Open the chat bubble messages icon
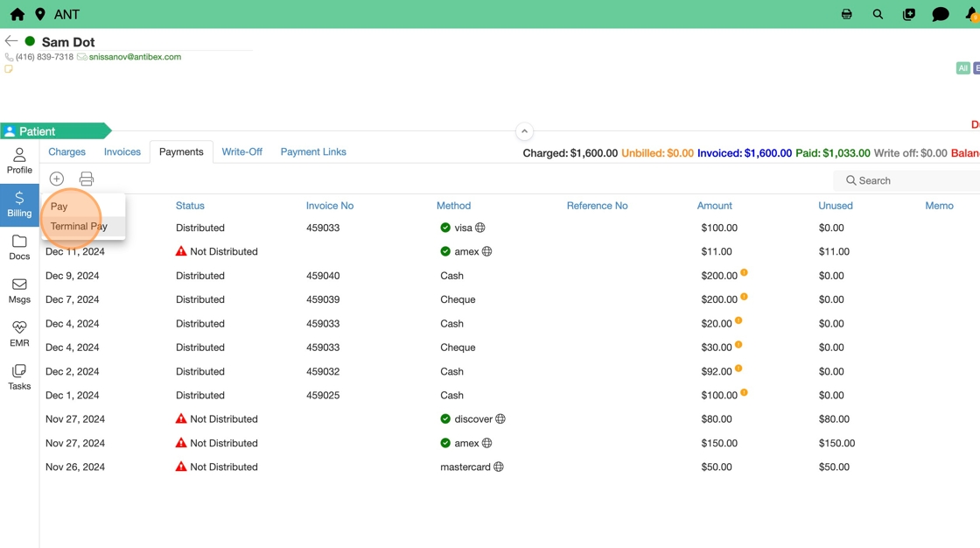The width and height of the screenshot is (980, 548). pos(941,14)
